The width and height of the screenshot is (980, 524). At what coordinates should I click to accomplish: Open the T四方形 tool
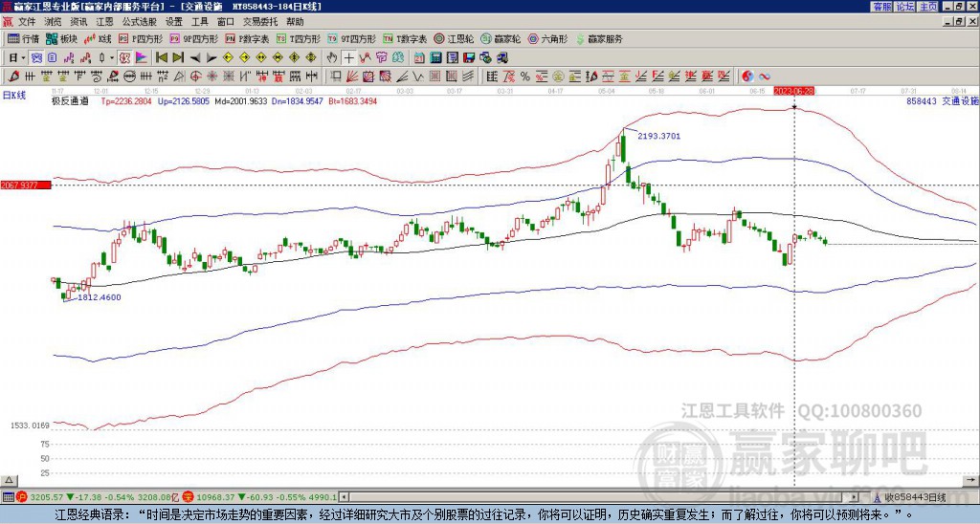coord(299,38)
